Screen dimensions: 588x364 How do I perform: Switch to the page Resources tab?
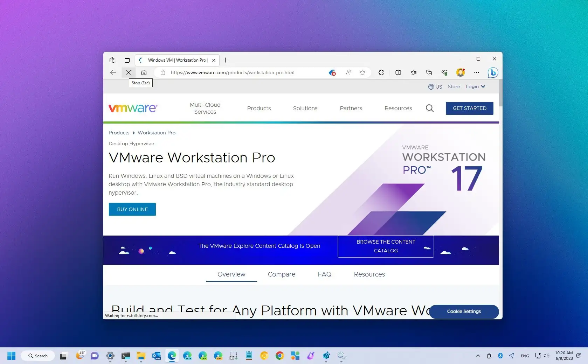[x=369, y=274]
